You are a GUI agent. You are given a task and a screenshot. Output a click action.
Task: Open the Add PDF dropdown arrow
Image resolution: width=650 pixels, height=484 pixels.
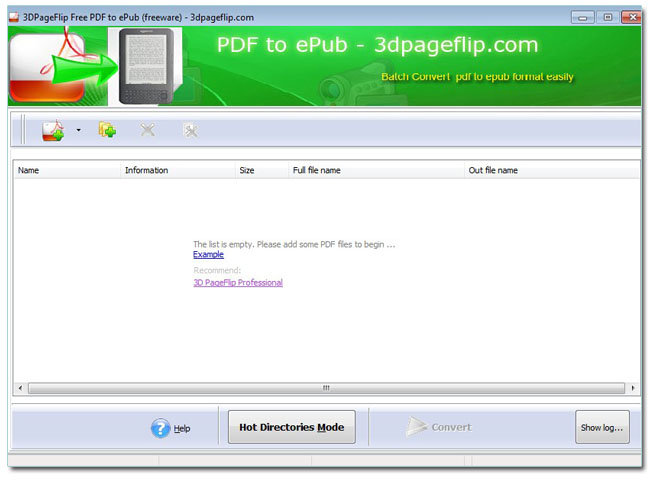(78, 131)
